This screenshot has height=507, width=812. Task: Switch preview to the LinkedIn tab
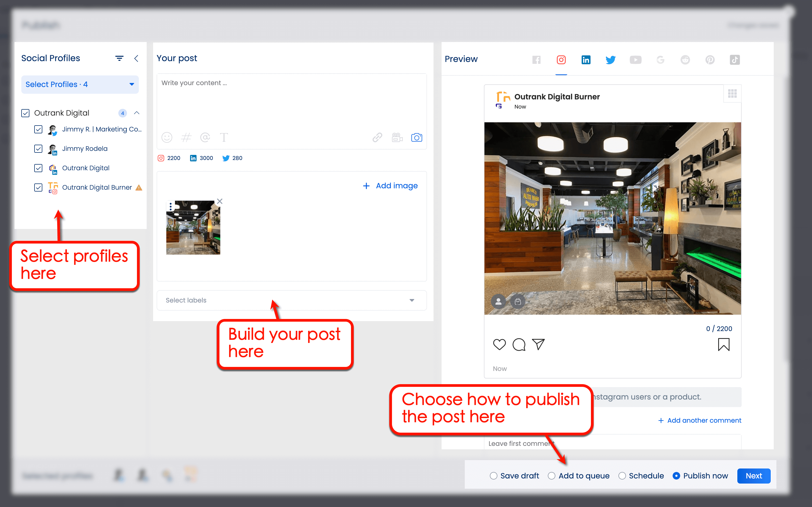pyautogui.click(x=586, y=60)
